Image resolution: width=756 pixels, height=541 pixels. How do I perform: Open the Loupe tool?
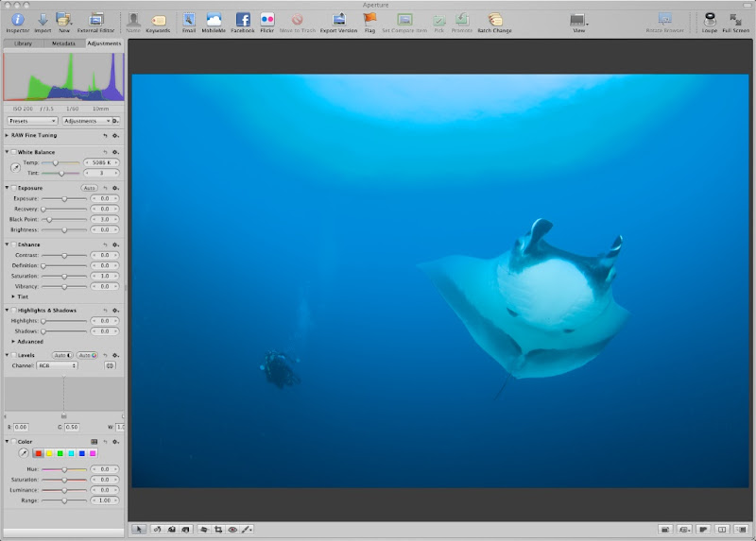tap(710, 20)
